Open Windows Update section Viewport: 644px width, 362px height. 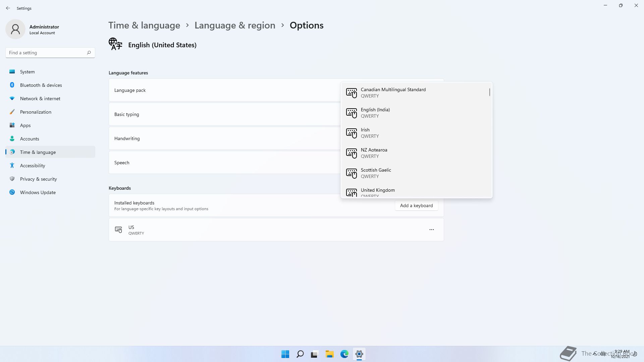38,192
